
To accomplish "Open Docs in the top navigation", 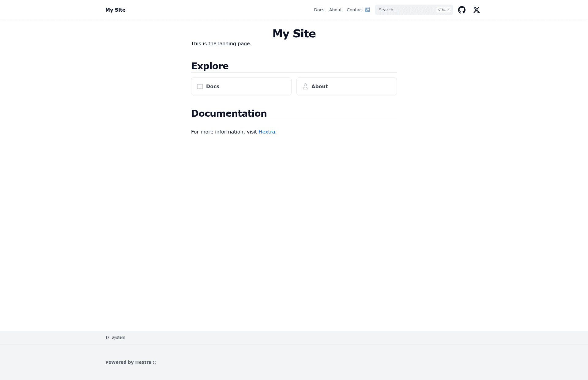I will point(319,10).
